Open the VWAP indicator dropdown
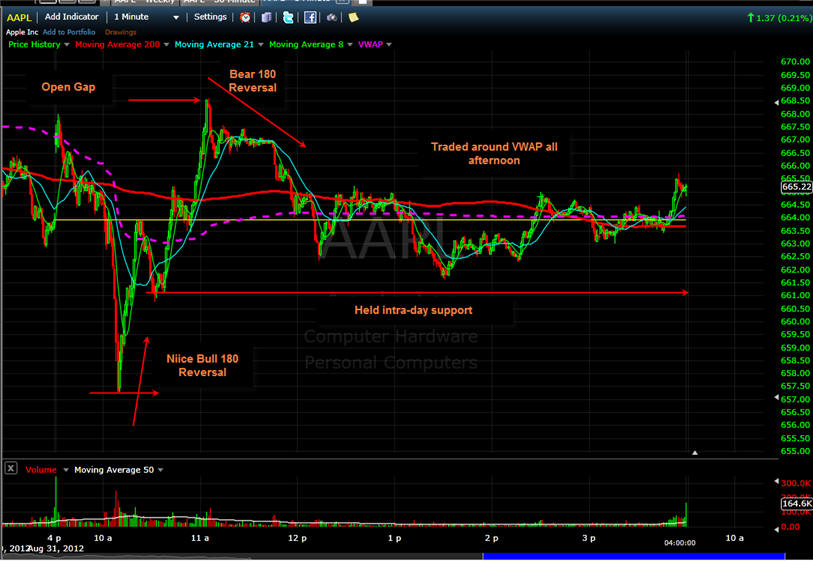The width and height of the screenshot is (813, 561). point(389,45)
